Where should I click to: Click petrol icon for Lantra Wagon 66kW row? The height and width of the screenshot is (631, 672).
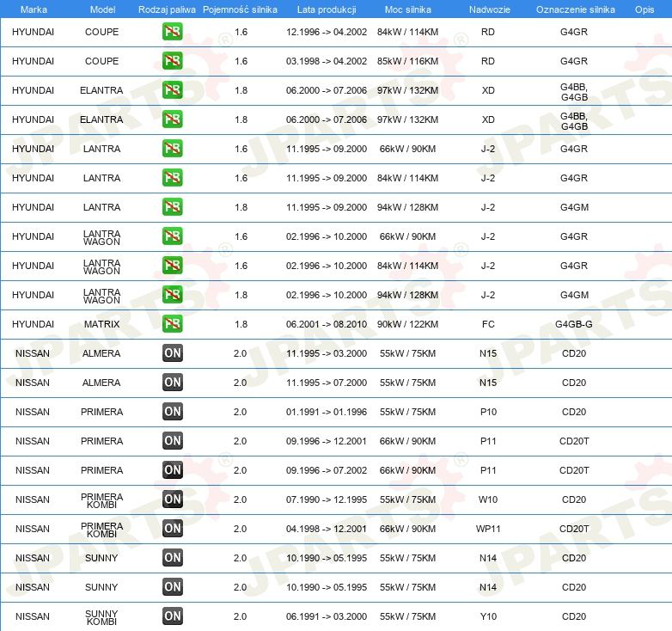click(x=172, y=236)
